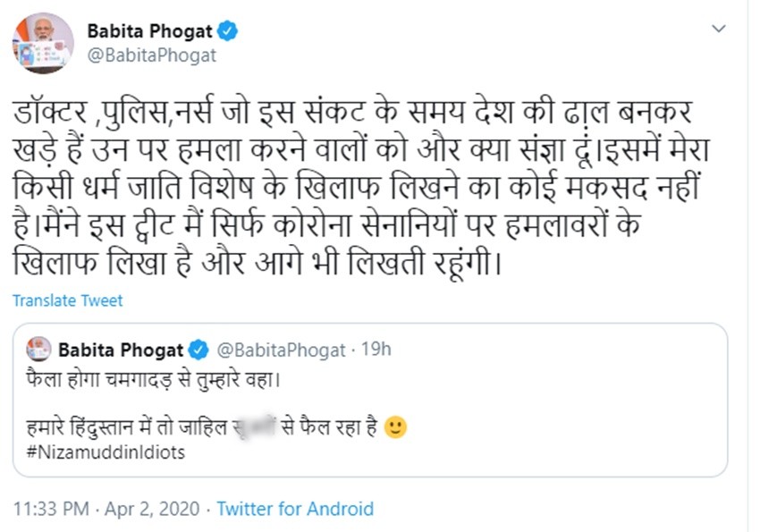Click the smiley emoji in the quoted tweet
Image resolution: width=760 pixels, height=532 pixels.
(x=395, y=427)
